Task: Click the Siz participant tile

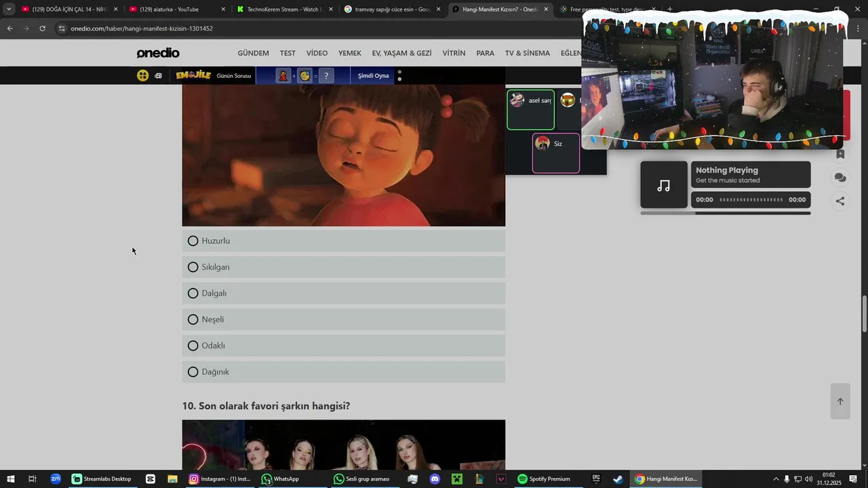Action: coord(556,153)
